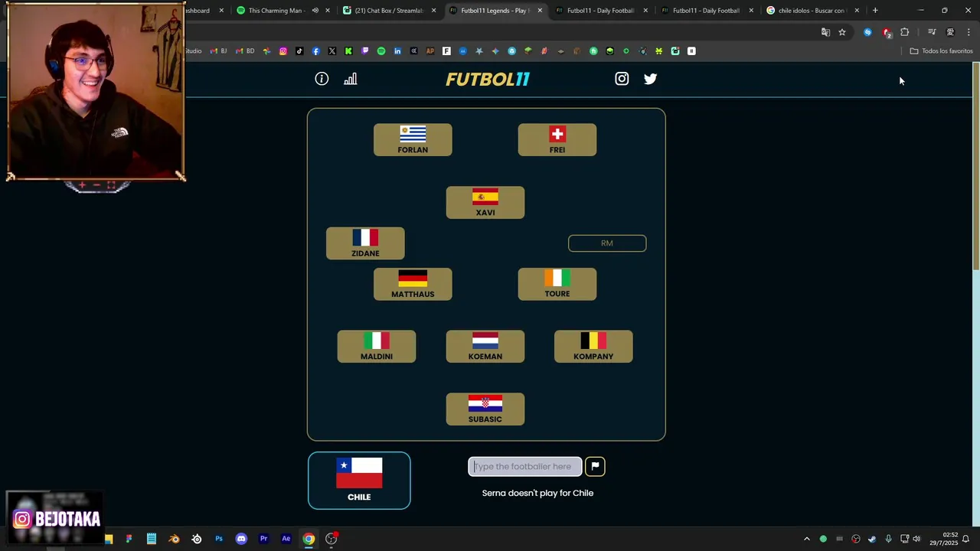980x551 pixels.
Task: Click 'Serna doesn't play for Chile' message
Action: tap(537, 493)
